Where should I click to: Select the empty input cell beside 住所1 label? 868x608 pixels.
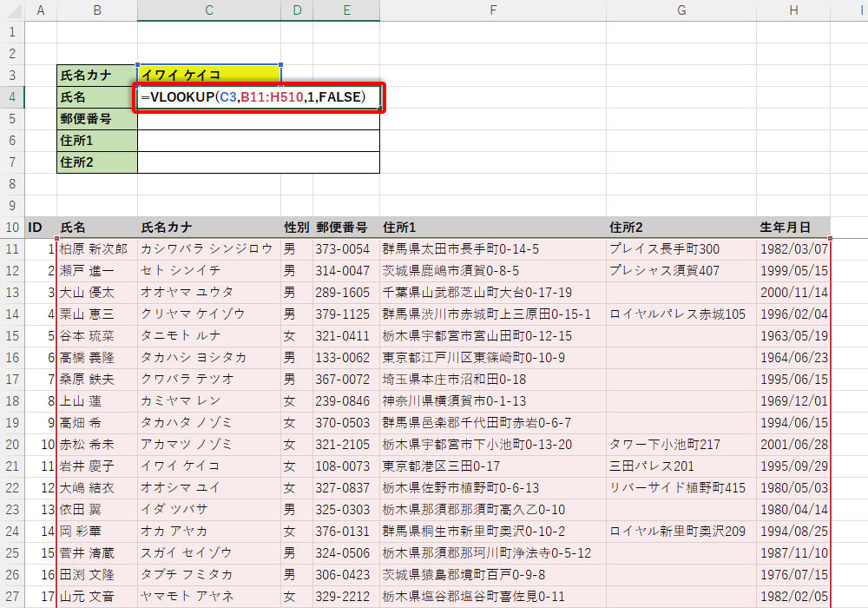(x=259, y=141)
